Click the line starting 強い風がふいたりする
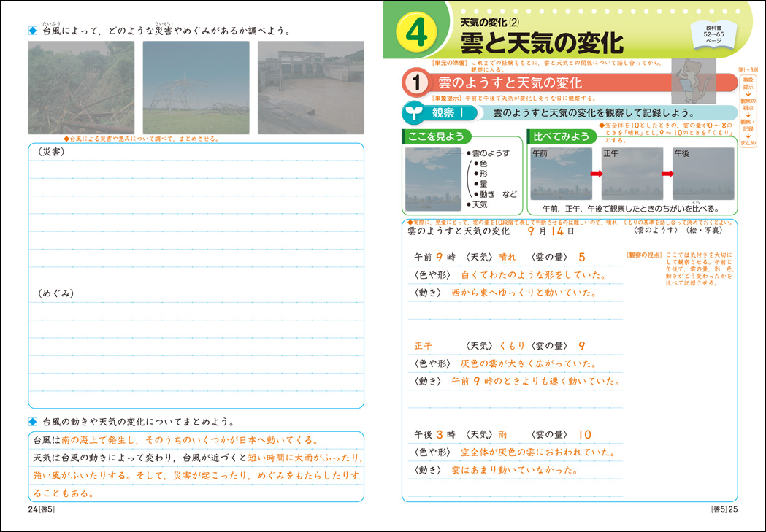Screen dimensions: 766x532 point(196,475)
